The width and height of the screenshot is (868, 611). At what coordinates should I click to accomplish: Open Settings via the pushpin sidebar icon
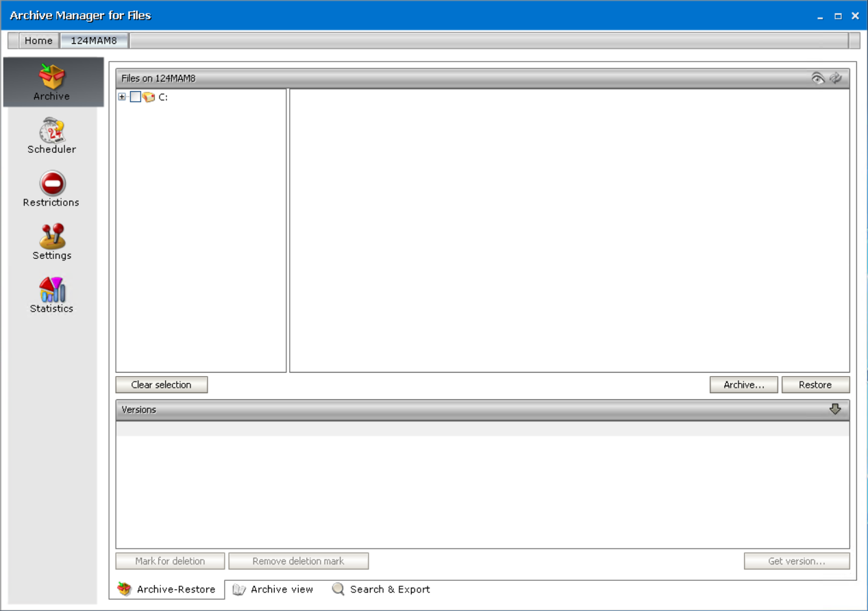click(x=51, y=241)
